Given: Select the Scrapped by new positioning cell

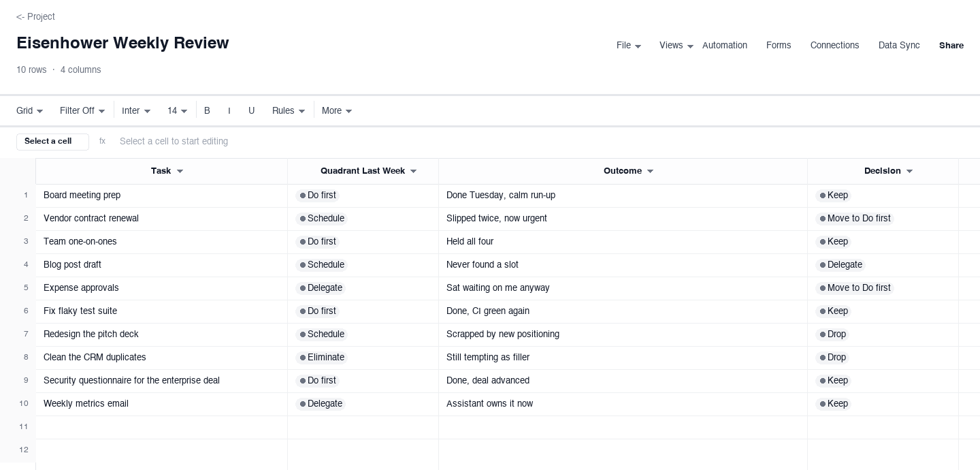Looking at the screenshot, I should [x=623, y=334].
